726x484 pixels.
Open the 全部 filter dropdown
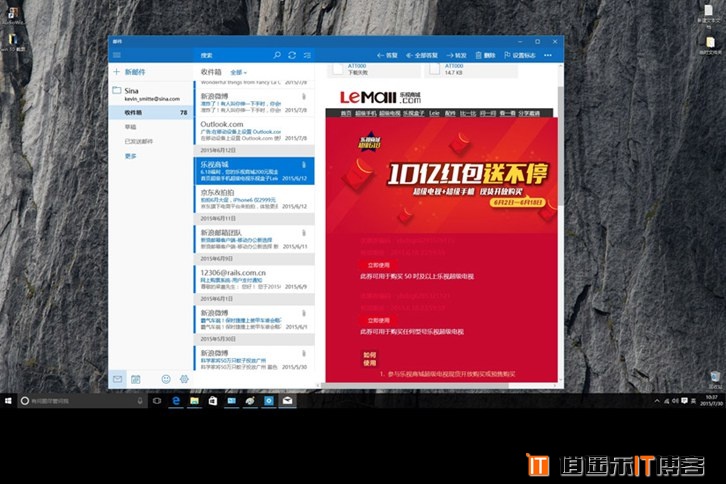click(x=238, y=72)
